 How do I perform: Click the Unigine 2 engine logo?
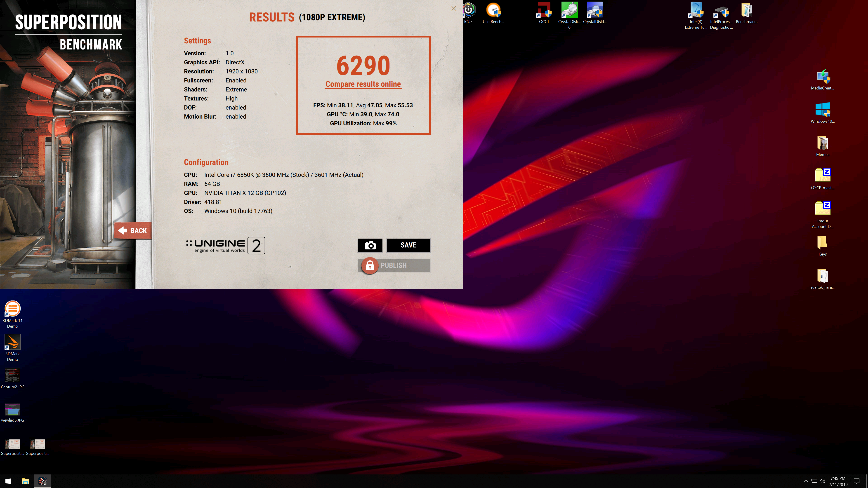[225, 246]
